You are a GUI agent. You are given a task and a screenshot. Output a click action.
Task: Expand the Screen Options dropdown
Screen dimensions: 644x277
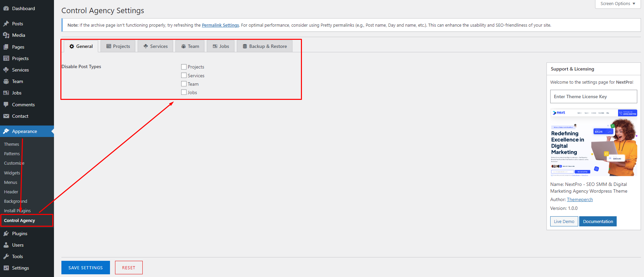coord(618,4)
